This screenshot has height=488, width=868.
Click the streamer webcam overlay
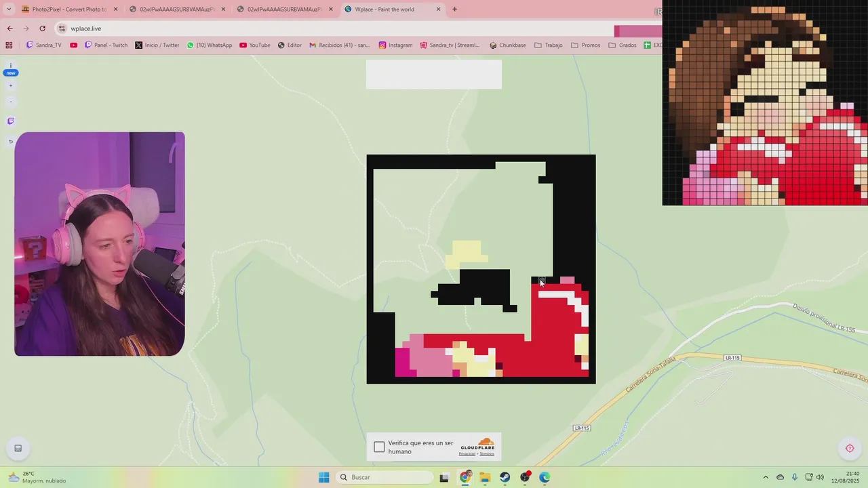pos(100,244)
